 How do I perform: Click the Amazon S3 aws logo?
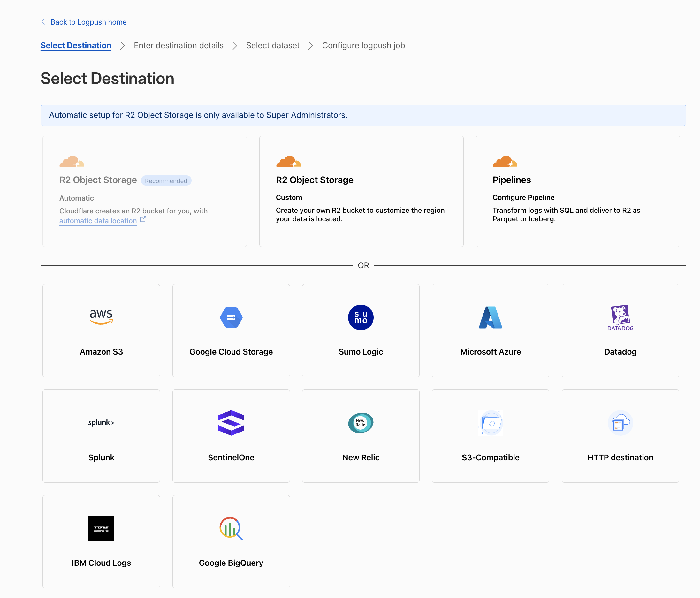pyautogui.click(x=101, y=317)
